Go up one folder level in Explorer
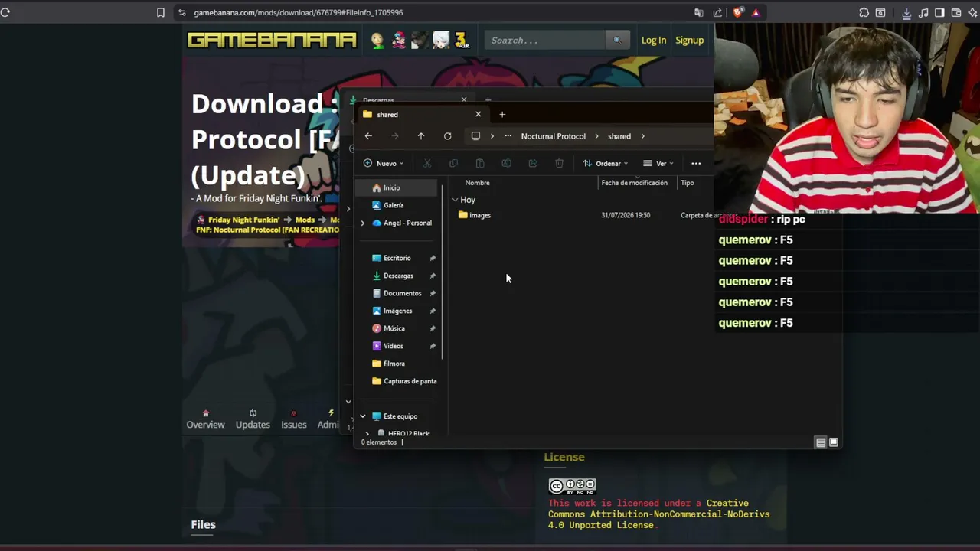Screen dimensions: 980x551 tap(421, 136)
